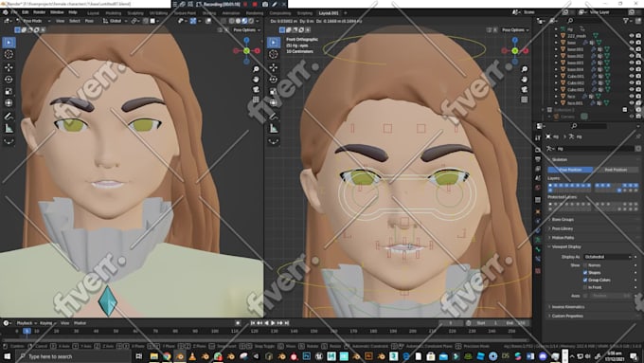
Task: Expand the Motion Paths panel
Action: [563, 238]
